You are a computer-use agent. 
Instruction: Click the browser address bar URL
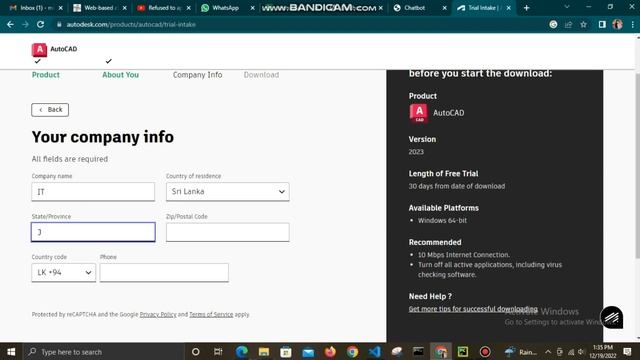[x=131, y=24]
